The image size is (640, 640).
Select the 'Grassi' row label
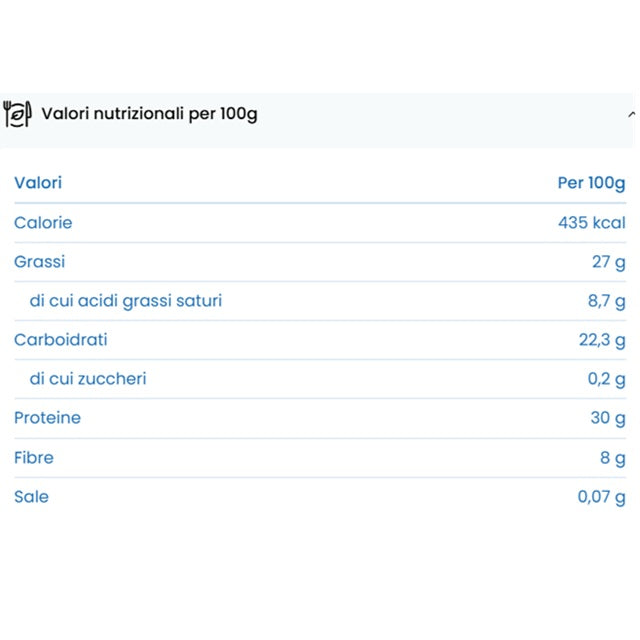click(39, 262)
